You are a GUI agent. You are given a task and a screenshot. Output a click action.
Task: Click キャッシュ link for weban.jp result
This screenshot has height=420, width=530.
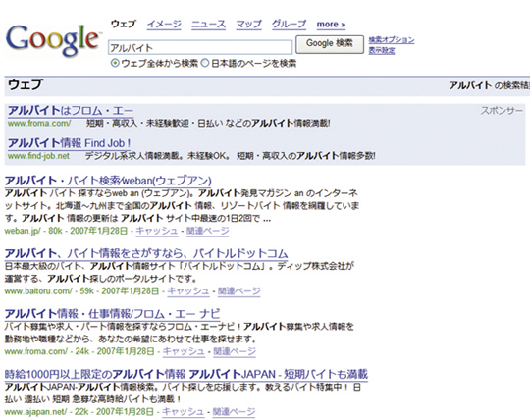(x=156, y=231)
